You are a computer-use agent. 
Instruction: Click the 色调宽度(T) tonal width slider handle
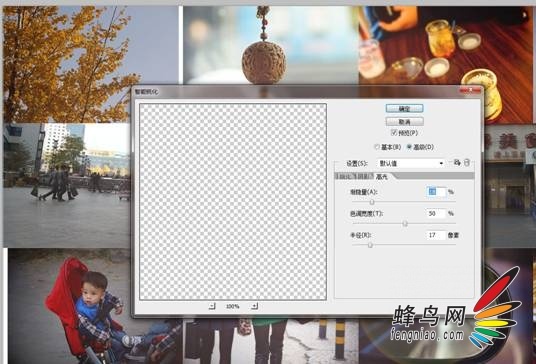pyautogui.click(x=405, y=224)
